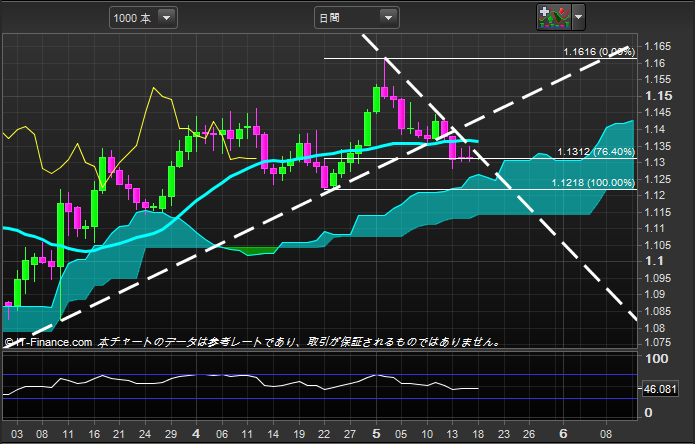Click date 29 on the time axis

(171, 434)
